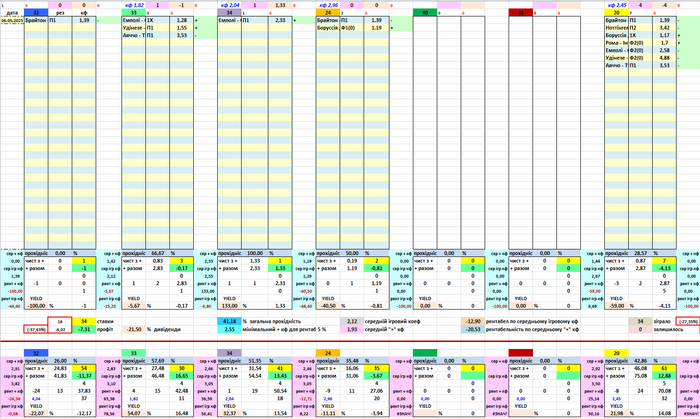
Task: Select yellow 34 cell beside 'ставки'
Action: (x=84, y=321)
